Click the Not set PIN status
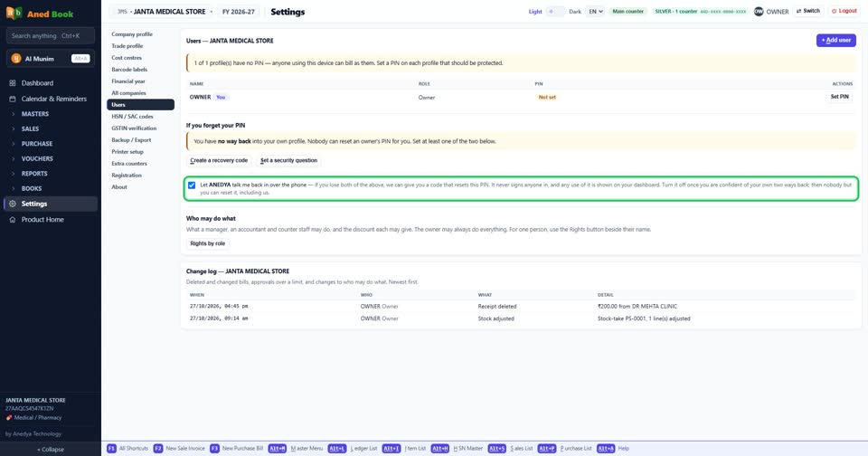This screenshot has height=456, width=868. click(x=547, y=97)
